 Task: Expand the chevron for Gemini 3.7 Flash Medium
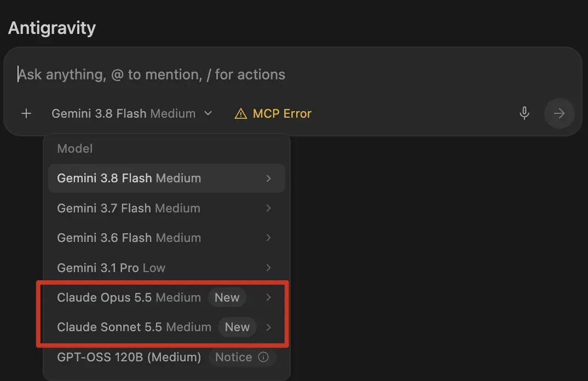pos(268,208)
